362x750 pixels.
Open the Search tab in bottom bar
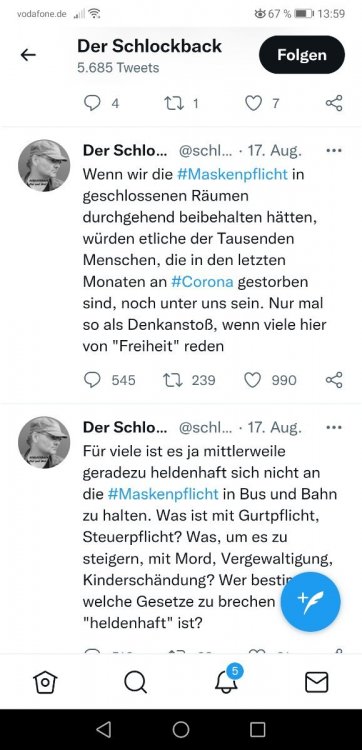click(135, 682)
